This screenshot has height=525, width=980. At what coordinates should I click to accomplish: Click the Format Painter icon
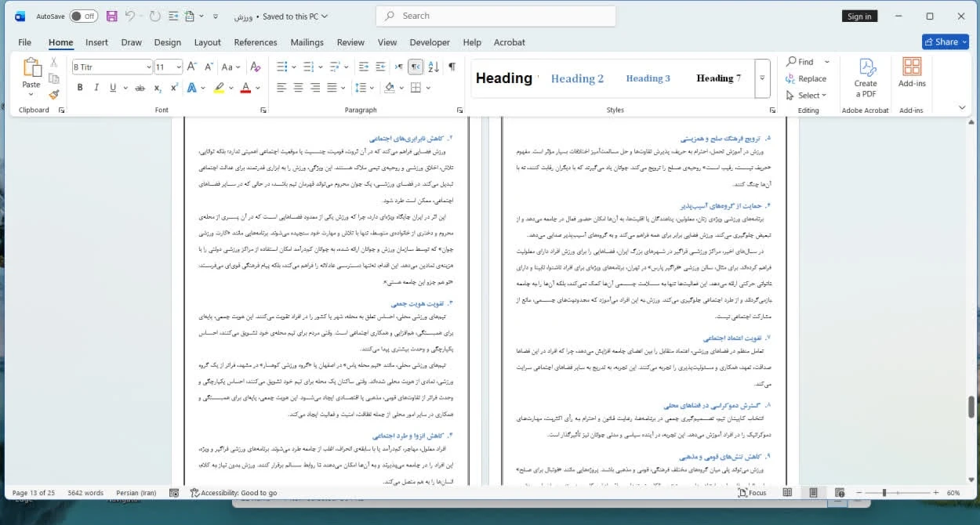tap(54, 95)
